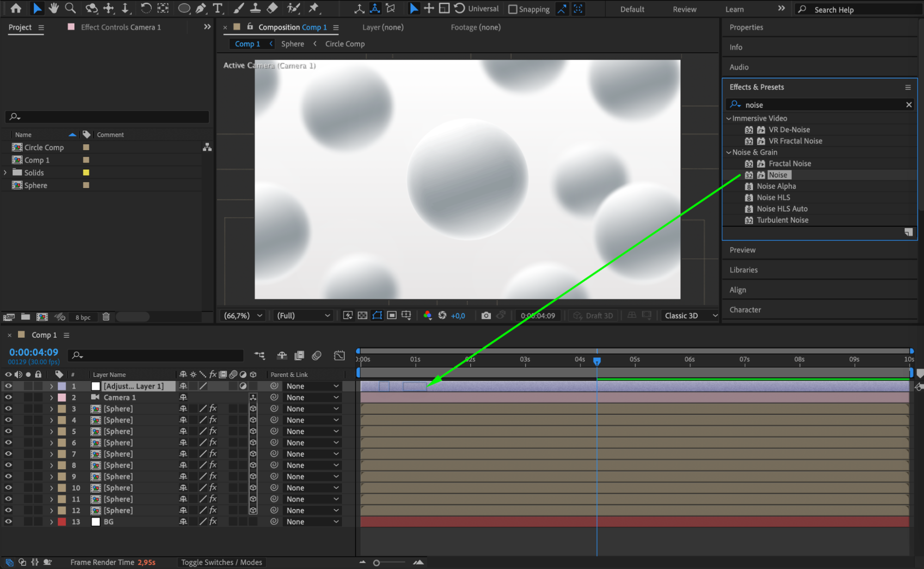Screen dimensions: 924x569
Task: Click the Sphere breadcrumb in viewer
Action: 293,44
